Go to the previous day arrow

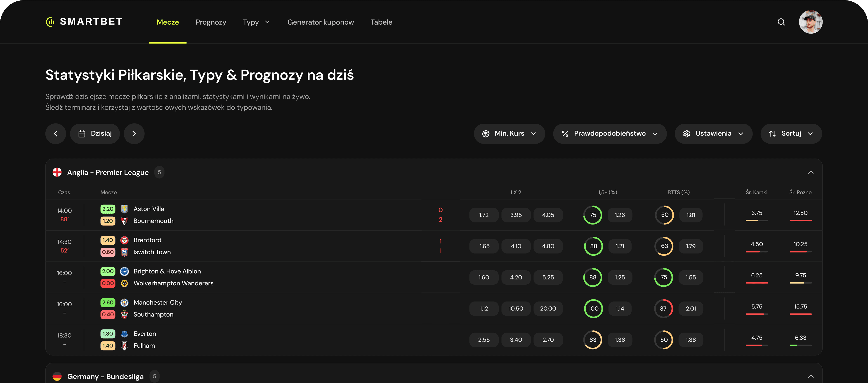click(x=56, y=134)
